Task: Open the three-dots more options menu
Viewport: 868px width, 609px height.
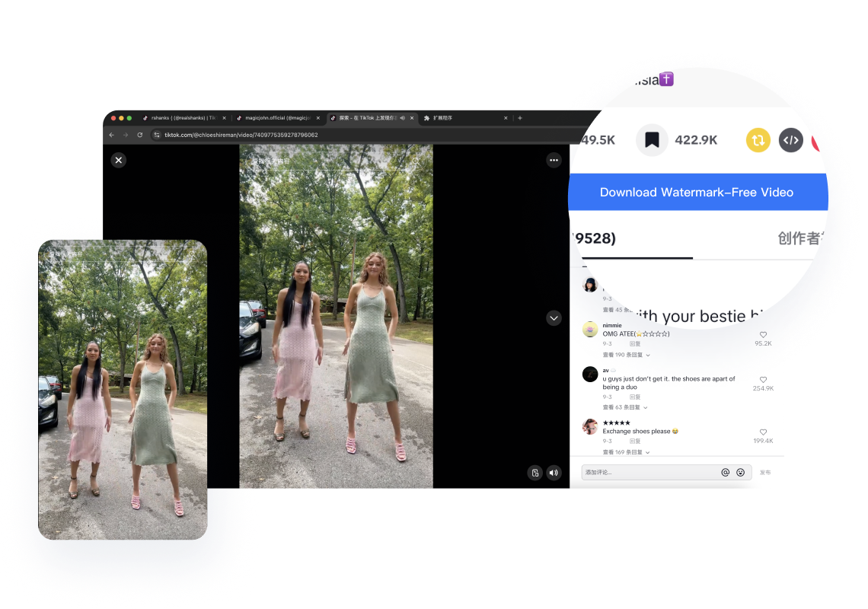Action: tap(554, 160)
